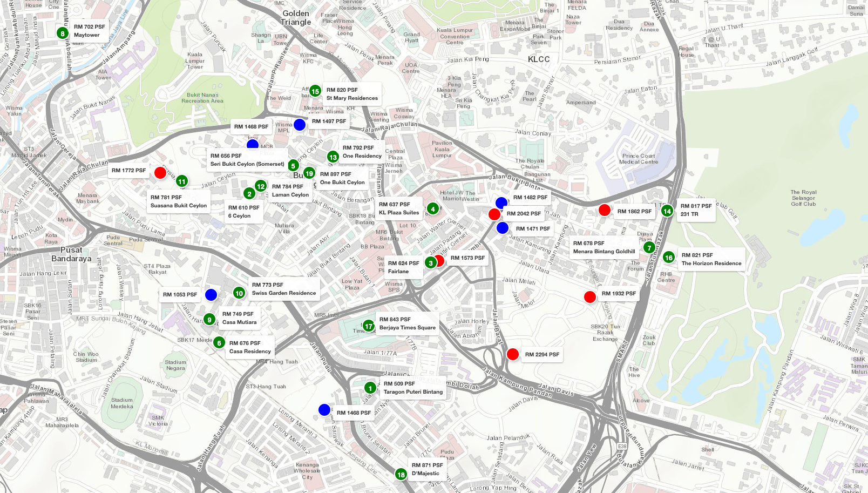
Task: Click the RM 2294 PSF price label
Action: click(x=542, y=355)
